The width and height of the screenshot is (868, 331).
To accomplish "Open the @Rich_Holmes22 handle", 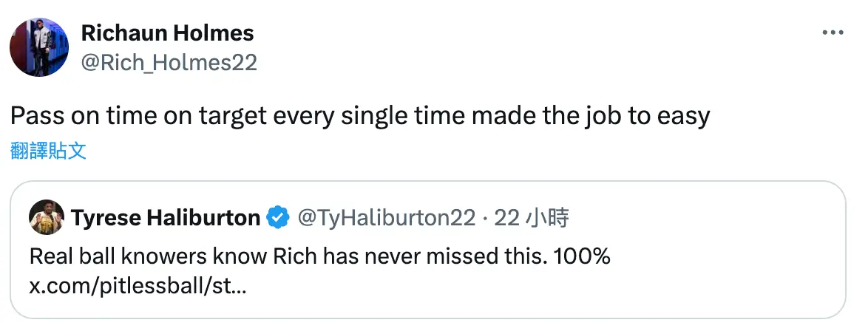I will pyautogui.click(x=169, y=63).
